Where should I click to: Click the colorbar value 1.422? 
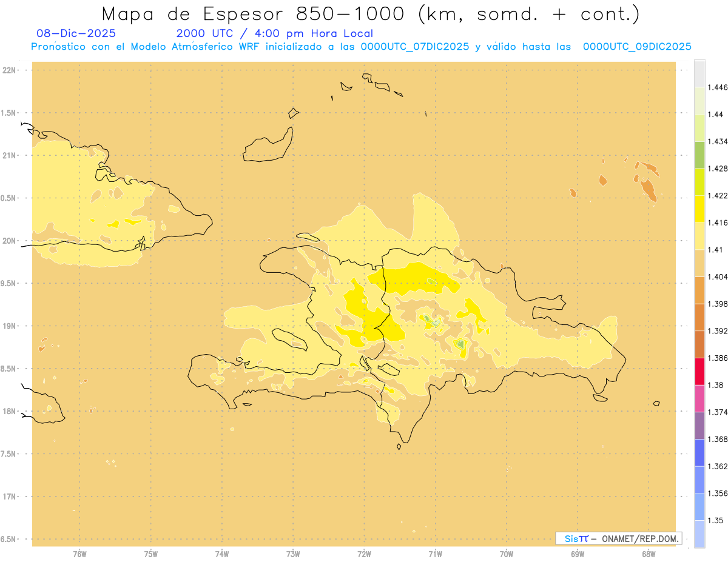[719, 195]
